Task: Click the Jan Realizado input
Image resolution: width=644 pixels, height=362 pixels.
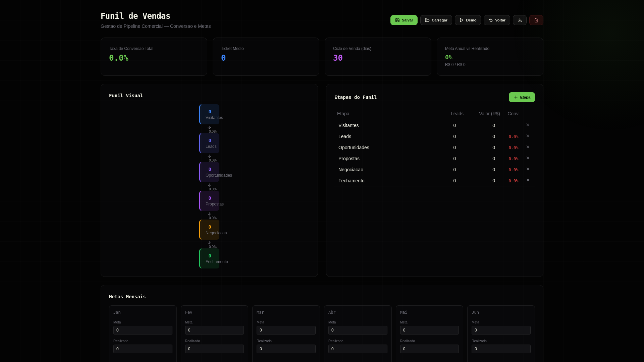Action: click(x=143, y=349)
